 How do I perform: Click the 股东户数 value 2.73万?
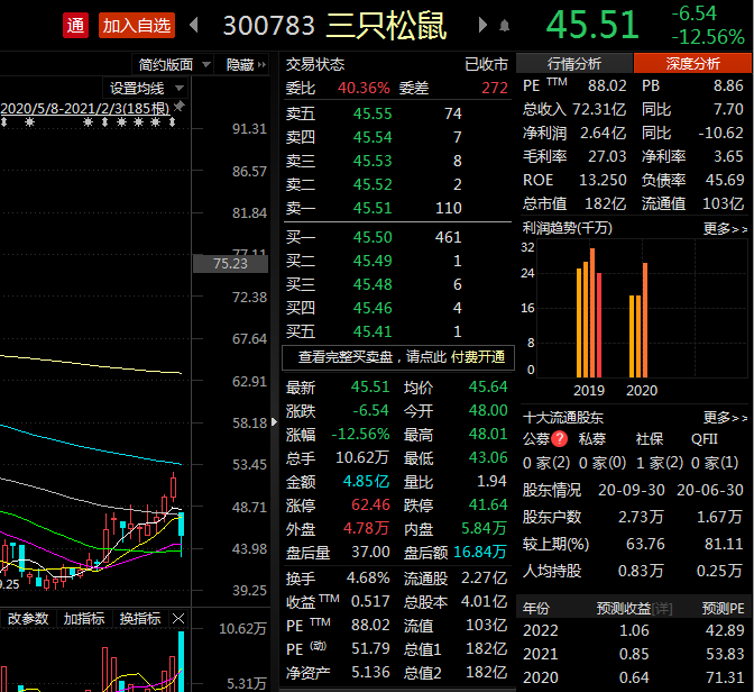tap(641, 517)
